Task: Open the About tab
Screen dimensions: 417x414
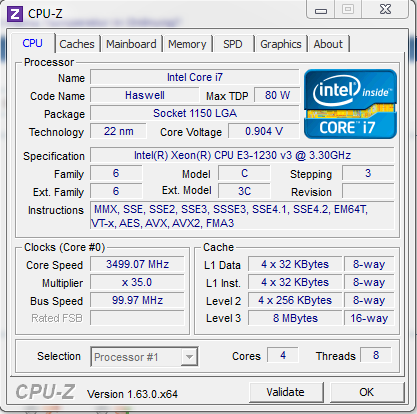Action: (328, 44)
